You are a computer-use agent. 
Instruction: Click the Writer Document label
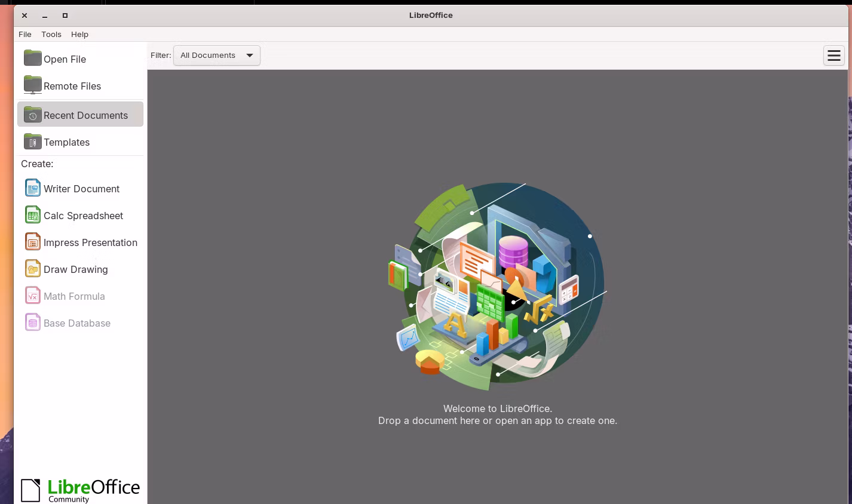[81, 189]
